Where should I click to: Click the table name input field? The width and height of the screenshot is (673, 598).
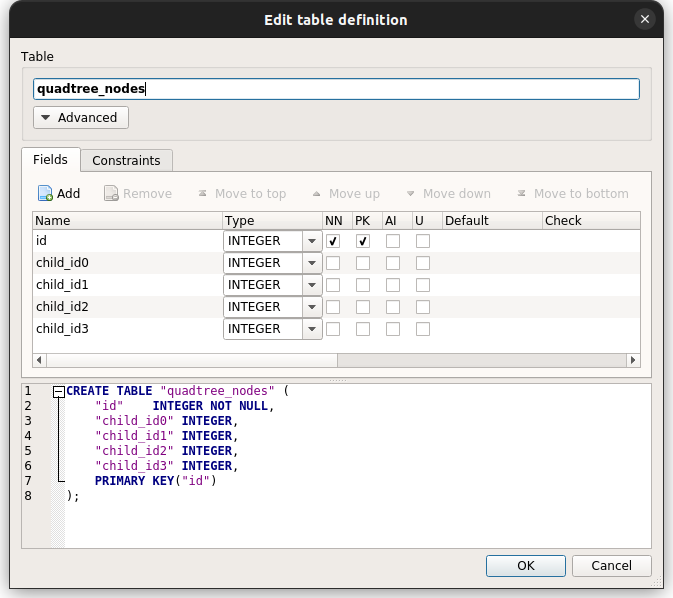(336, 89)
